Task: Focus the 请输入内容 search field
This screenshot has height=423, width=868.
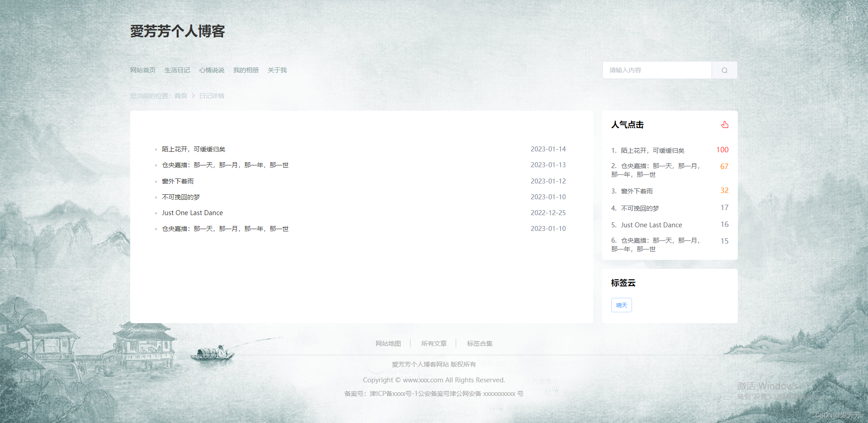Action: (x=657, y=70)
